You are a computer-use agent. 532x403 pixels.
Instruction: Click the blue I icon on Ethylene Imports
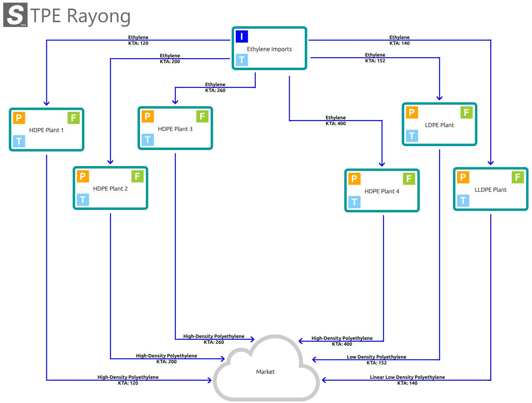[242, 37]
